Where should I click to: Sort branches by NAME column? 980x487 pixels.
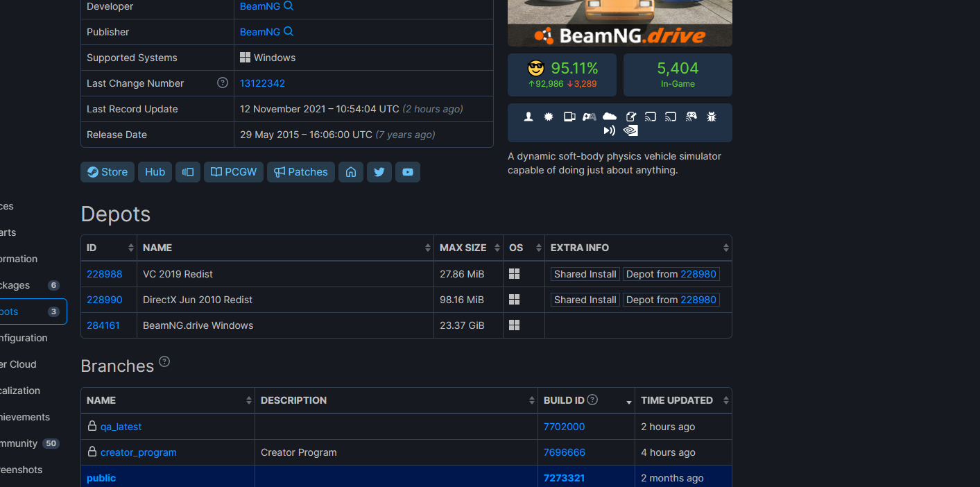[168, 400]
